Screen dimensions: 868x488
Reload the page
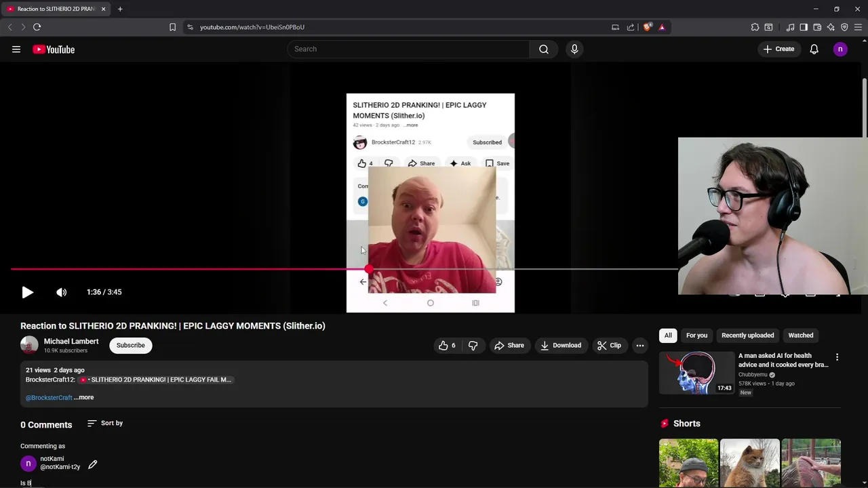pos(37,27)
